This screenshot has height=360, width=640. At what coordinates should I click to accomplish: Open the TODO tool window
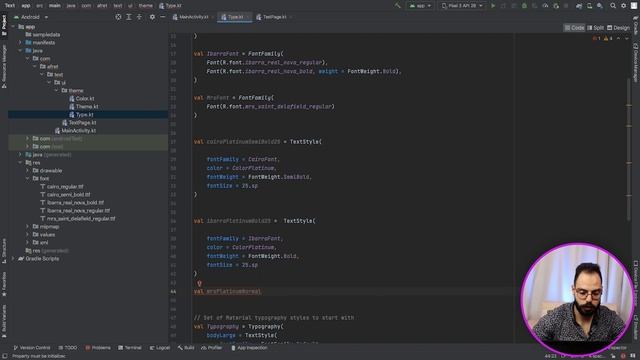pos(68,348)
